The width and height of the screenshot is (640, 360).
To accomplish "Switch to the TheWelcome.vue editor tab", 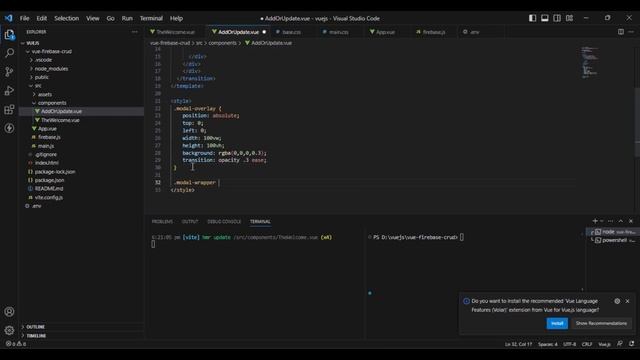I will (175, 32).
